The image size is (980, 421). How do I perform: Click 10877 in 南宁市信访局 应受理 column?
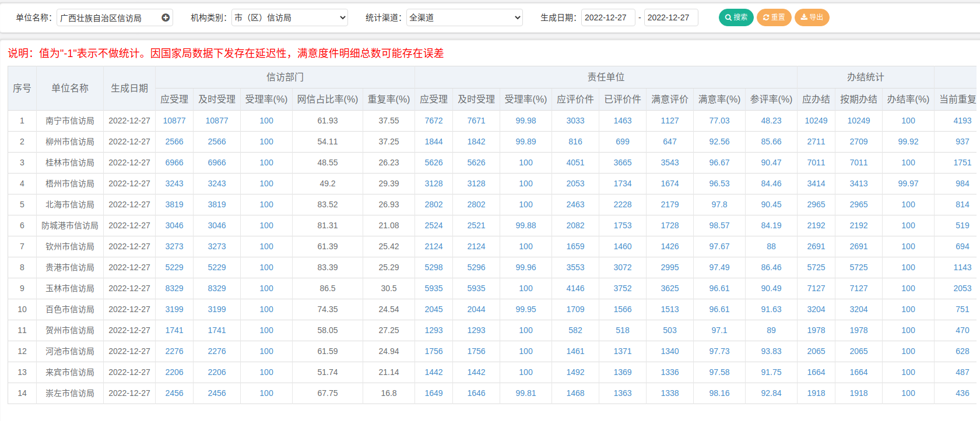click(174, 121)
